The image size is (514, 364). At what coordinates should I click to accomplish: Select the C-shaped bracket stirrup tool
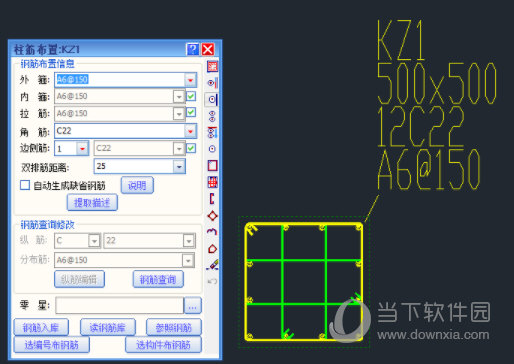212,199
